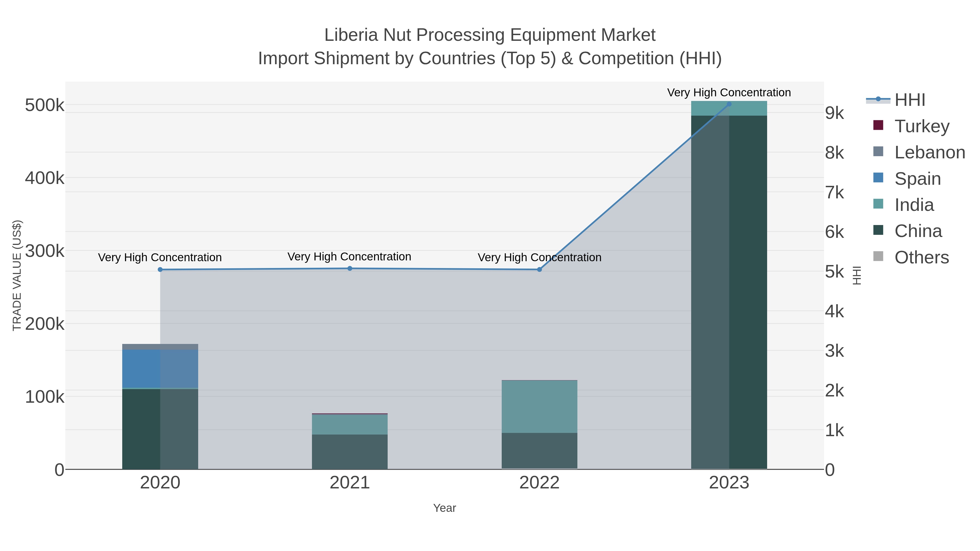The image size is (980, 551).
Task: Click the 2021 India bar segment
Action: 350,424
